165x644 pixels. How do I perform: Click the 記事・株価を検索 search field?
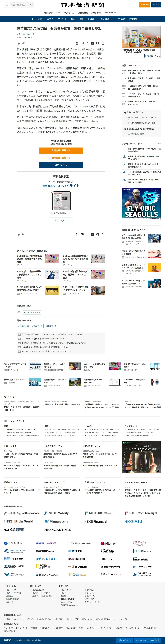point(20,5)
